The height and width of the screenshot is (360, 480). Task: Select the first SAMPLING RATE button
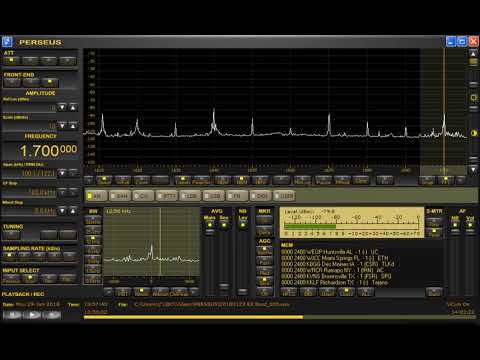(x=9, y=256)
